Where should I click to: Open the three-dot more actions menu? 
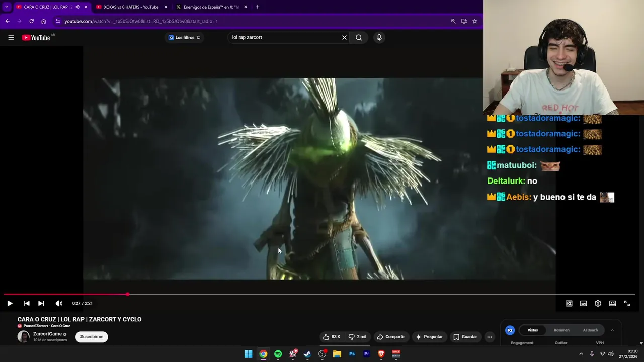489,337
